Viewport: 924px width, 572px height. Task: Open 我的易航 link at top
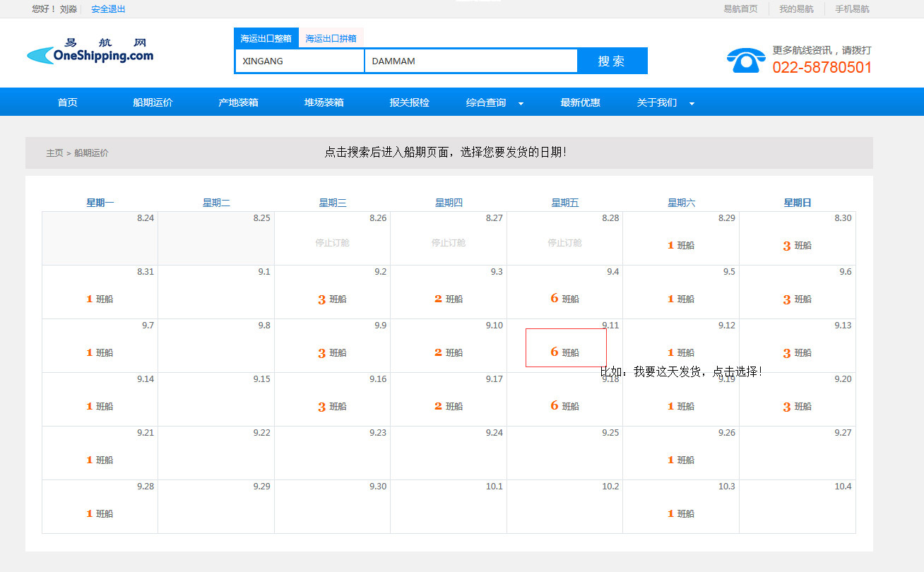click(x=796, y=9)
